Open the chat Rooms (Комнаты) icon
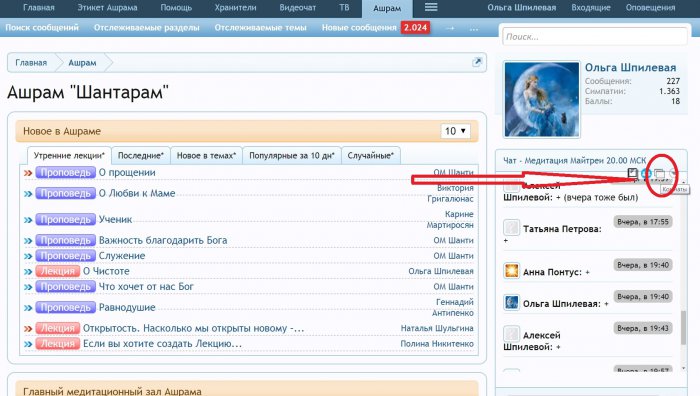The height and width of the screenshot is (396, 700). pos(659,174)
